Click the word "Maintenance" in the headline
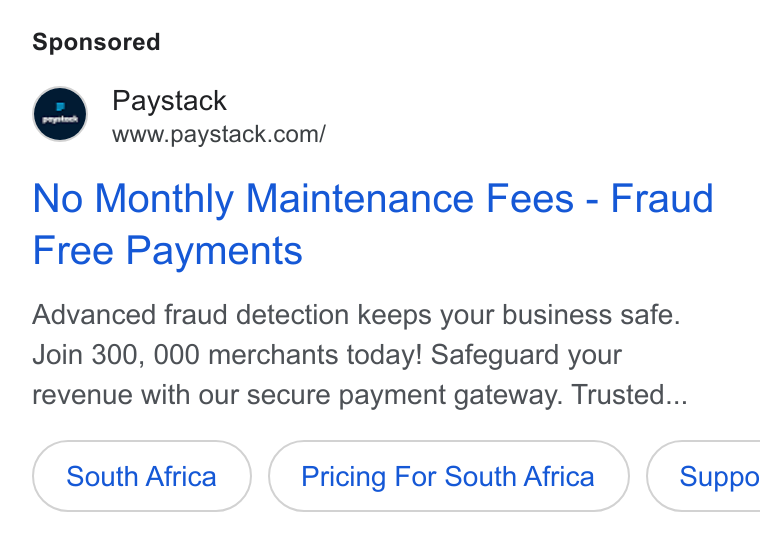Viewport: 760px width, 544px height. (360, 198)
